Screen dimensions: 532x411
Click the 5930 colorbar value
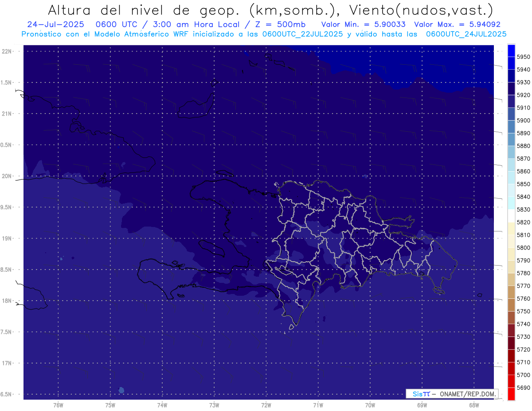(524, 82)
